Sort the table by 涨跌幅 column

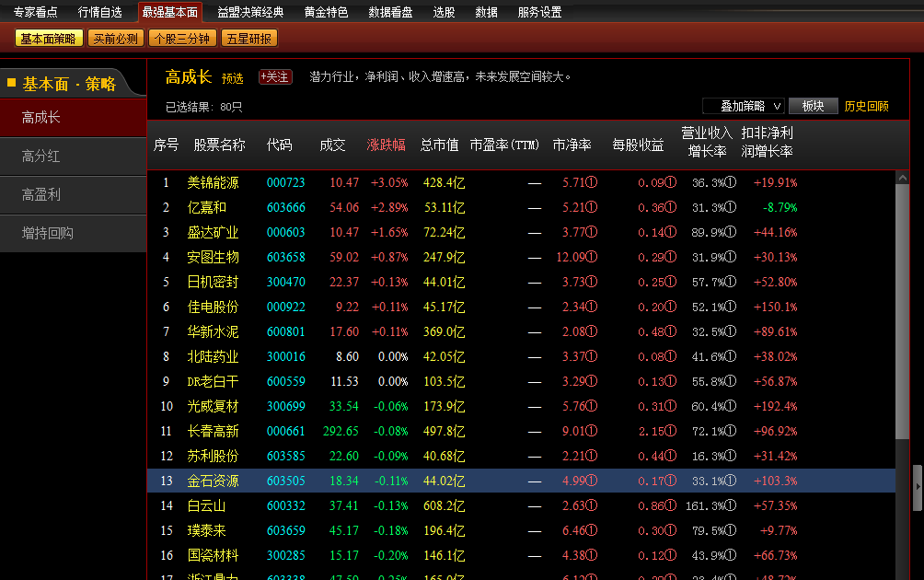click(386, 145)
